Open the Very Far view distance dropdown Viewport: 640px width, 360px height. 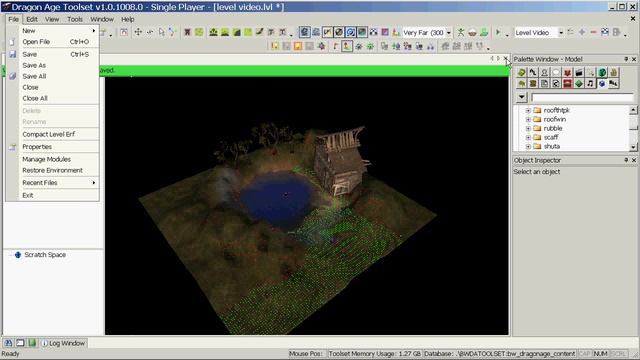coord(449,32)
